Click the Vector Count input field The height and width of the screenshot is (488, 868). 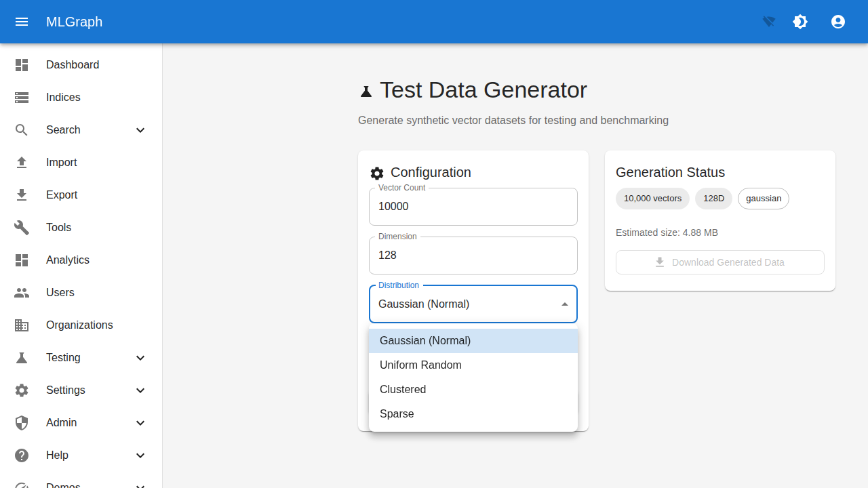tap(473, 206)
